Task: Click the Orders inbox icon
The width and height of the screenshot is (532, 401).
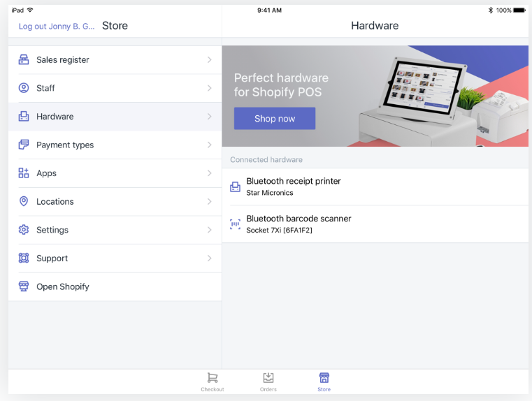Action: point(268,378)
